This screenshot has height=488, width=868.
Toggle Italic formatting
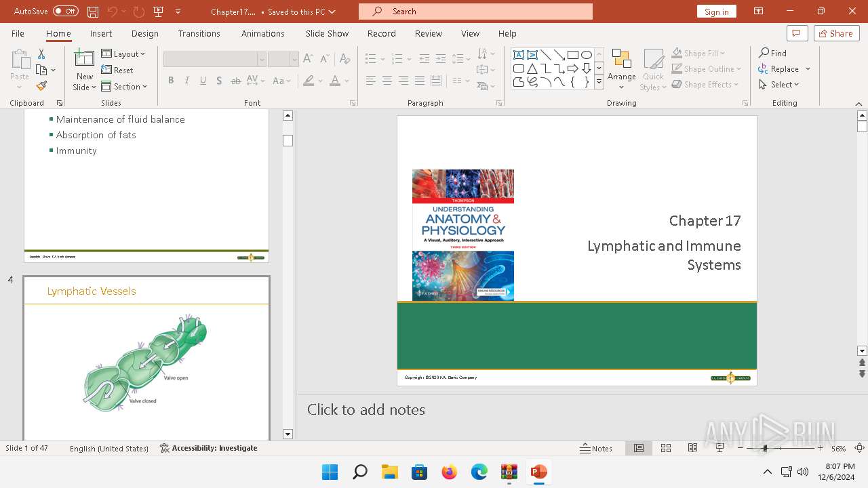tap(187, 81)
